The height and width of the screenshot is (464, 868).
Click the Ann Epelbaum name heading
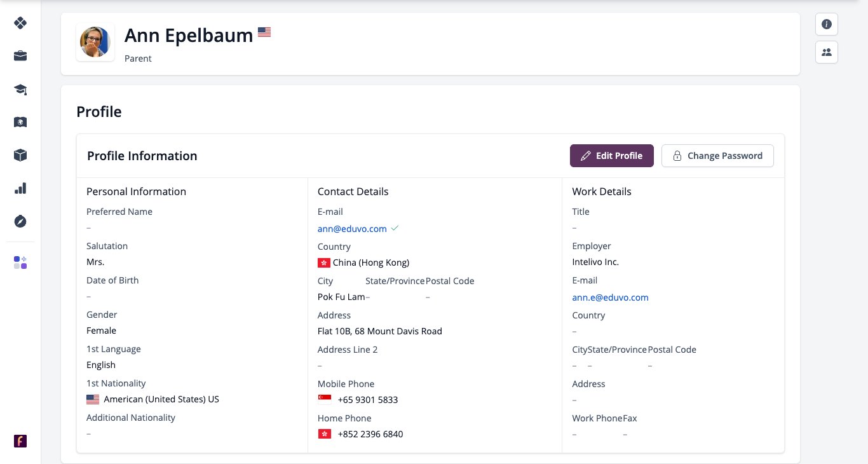pyautogui.click(x=189, y=36)
